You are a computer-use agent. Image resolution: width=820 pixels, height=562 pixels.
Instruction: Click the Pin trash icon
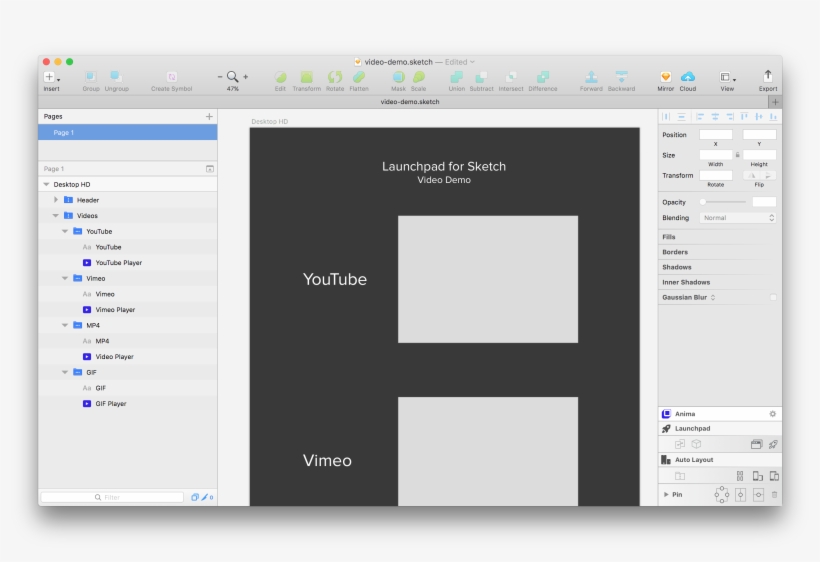tap(775, 494)
